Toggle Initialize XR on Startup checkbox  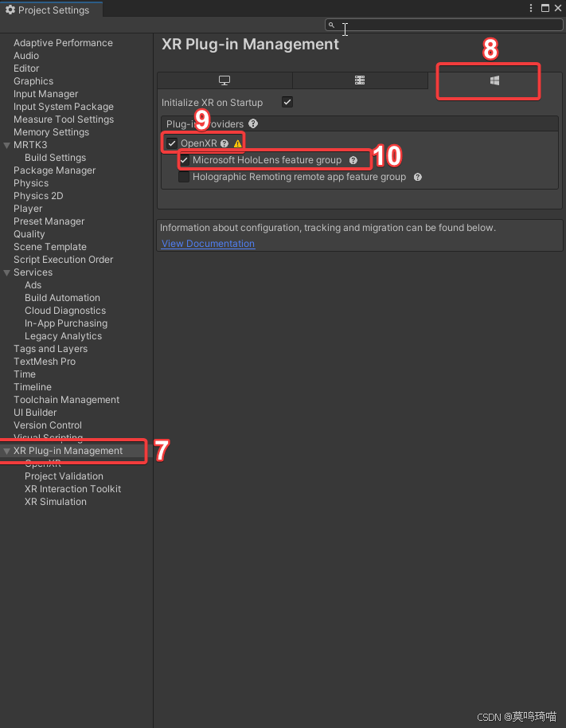tap(287, 102)
